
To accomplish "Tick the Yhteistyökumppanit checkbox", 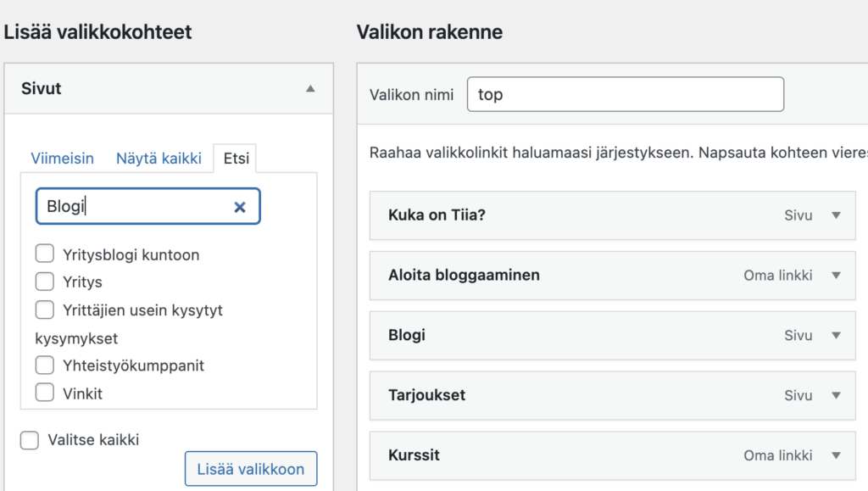I will (x=45, y=365).
